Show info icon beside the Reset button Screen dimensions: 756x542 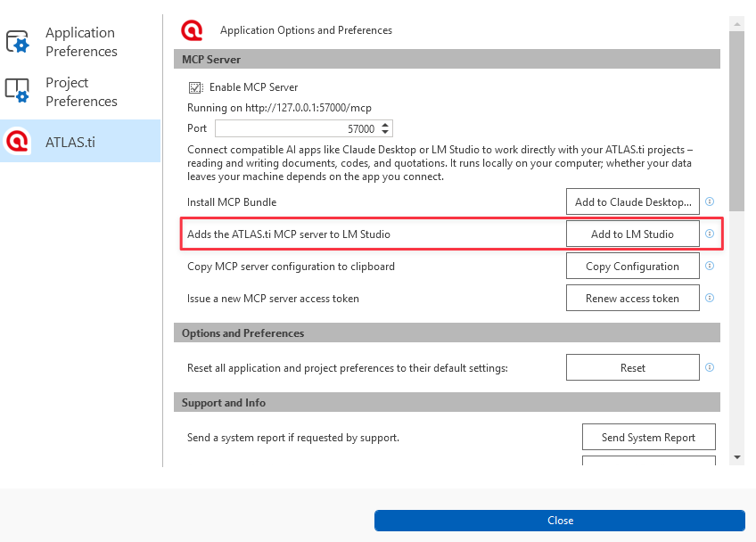pyautogui.click(x=710, y=367)
